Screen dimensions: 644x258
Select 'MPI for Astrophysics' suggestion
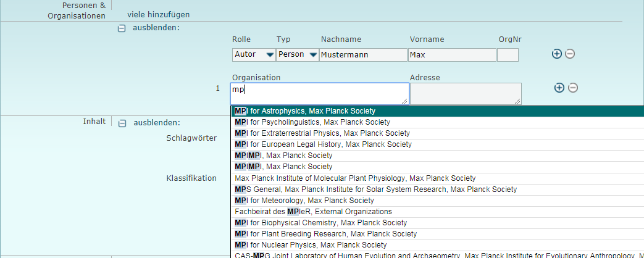click(305, 111)
